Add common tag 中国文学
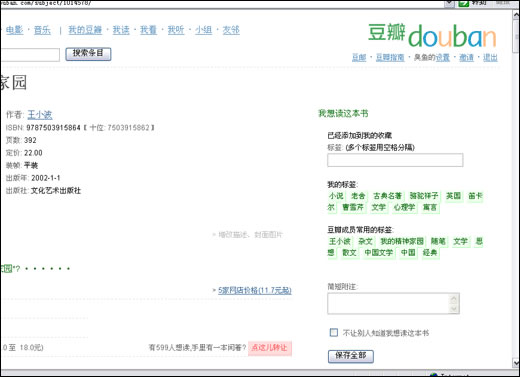This screenshot has height=377, width=520. [379, 253]
